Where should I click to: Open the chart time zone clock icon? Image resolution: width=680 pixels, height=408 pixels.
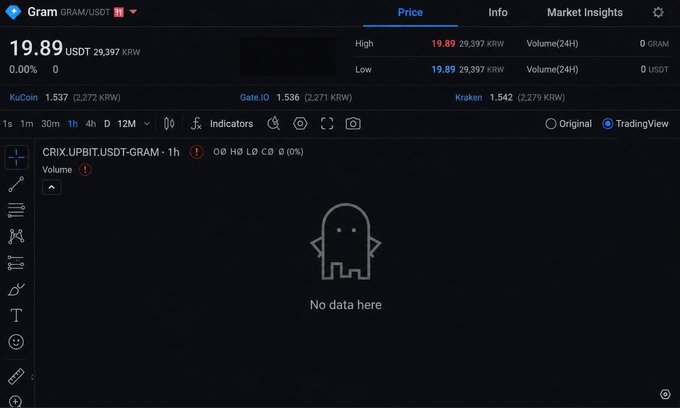tap(274, 124)
